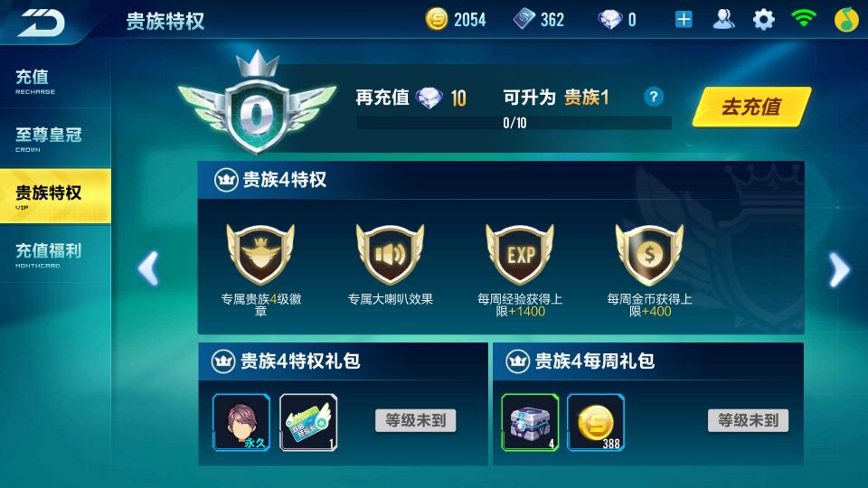Screen dimensions: 868x488
Task: Tap the blue plus add currency icon
Action: click(x=684, y=20)
